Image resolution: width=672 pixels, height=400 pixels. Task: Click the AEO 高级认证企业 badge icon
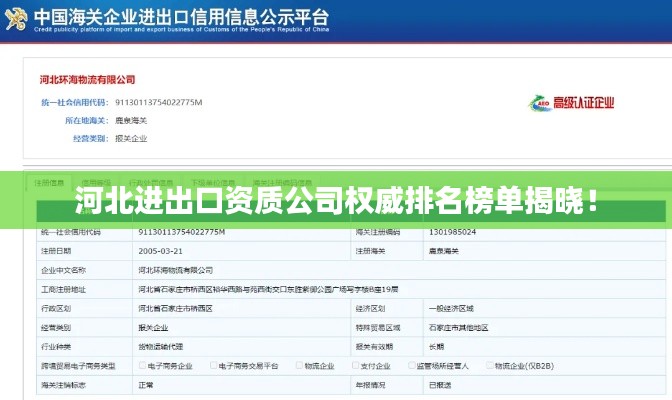[571, 103]
